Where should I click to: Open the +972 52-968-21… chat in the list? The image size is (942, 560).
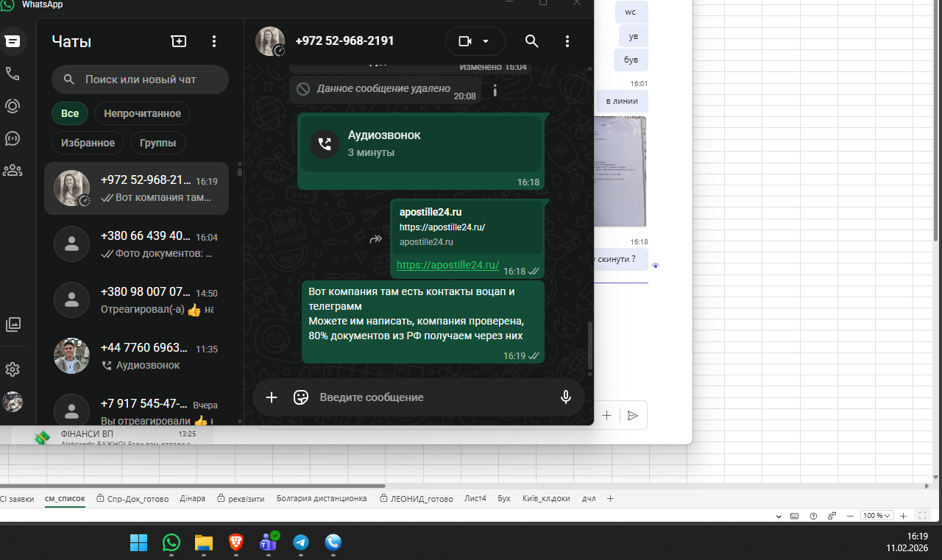136,188
